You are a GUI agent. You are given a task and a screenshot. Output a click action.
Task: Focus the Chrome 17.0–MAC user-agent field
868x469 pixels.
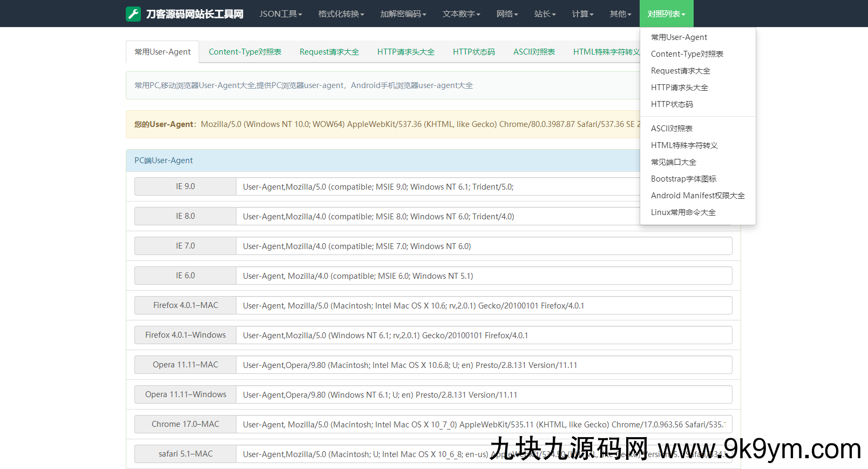point(483,424)
